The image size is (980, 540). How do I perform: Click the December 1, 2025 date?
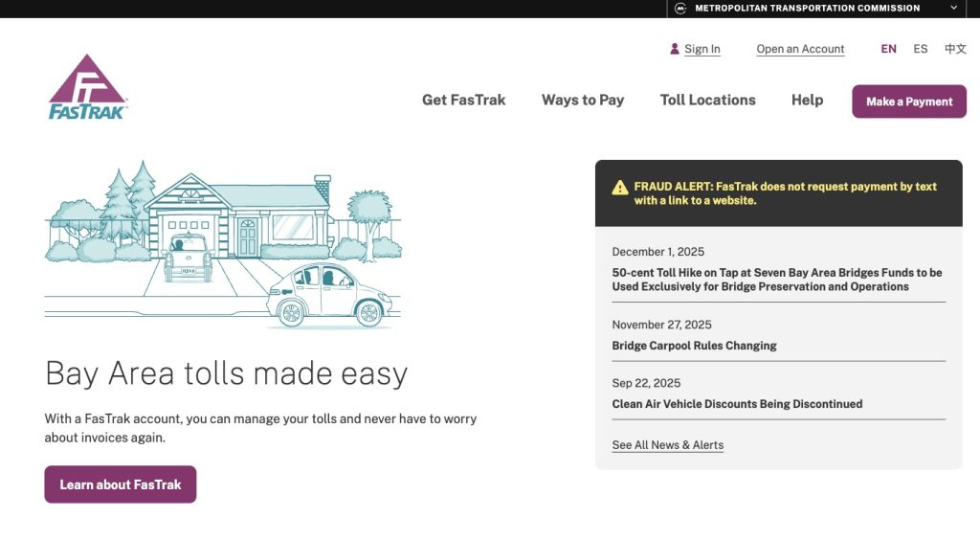657,252
